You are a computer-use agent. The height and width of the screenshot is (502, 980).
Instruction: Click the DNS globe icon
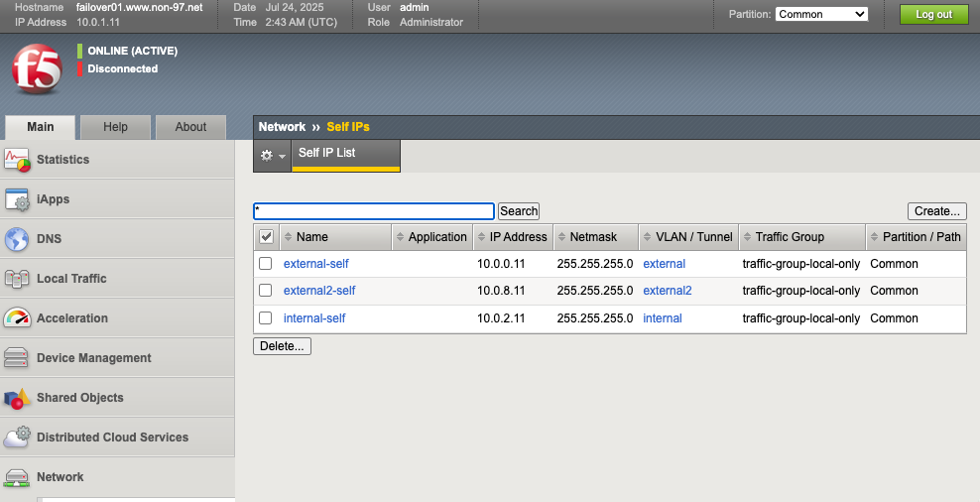[17, 239]
